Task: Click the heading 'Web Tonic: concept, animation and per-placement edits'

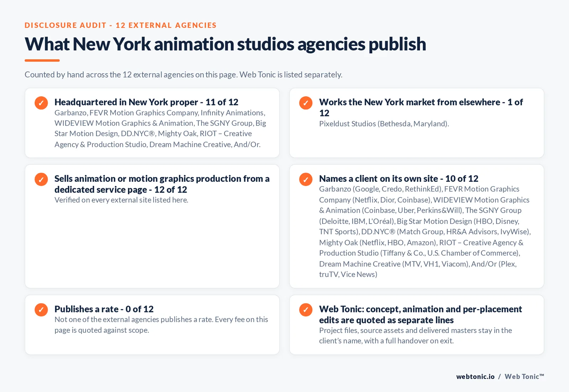Action: (420, 314)
